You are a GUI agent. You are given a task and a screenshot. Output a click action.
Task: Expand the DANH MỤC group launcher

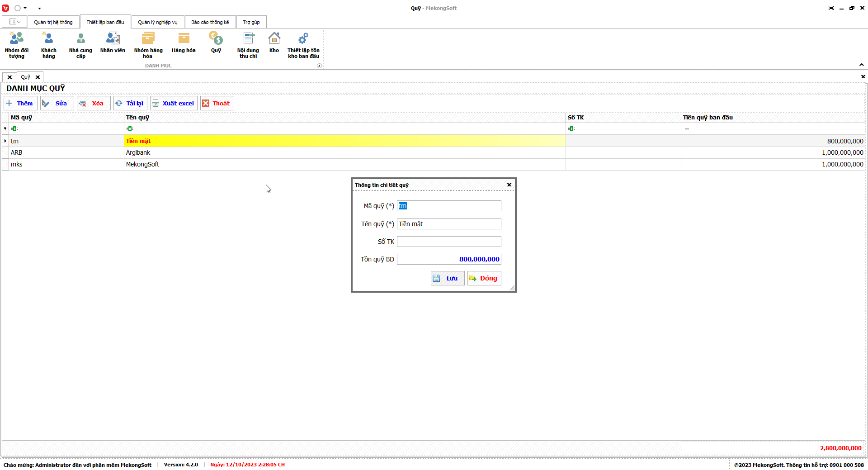coord(319,66)
